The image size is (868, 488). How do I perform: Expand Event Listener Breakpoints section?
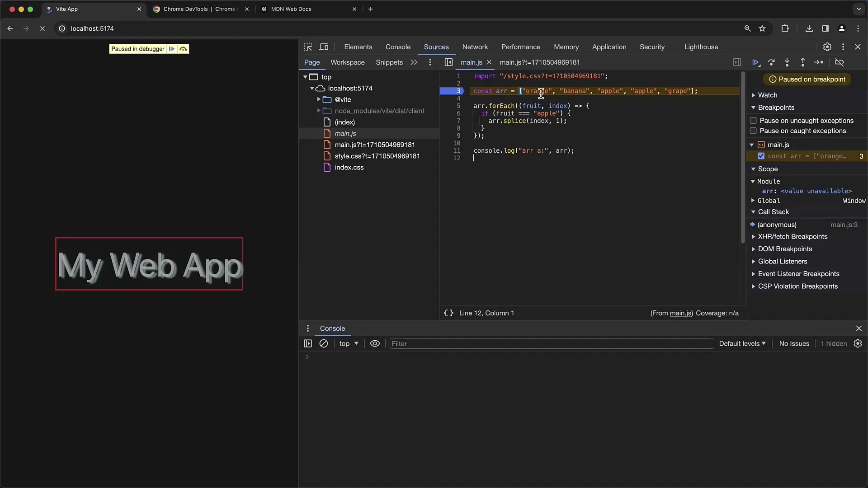click(x=798, y=274)
